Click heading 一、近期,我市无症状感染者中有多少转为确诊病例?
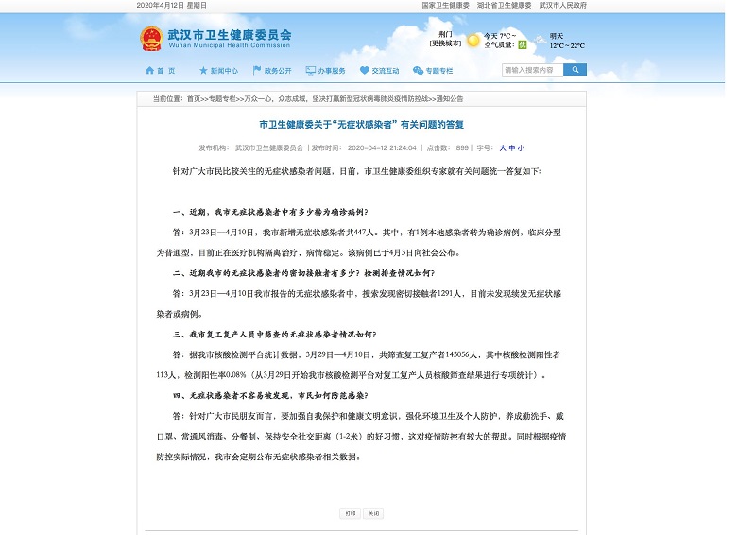Screen dimensions: 756x535 (x=270, y=212)
